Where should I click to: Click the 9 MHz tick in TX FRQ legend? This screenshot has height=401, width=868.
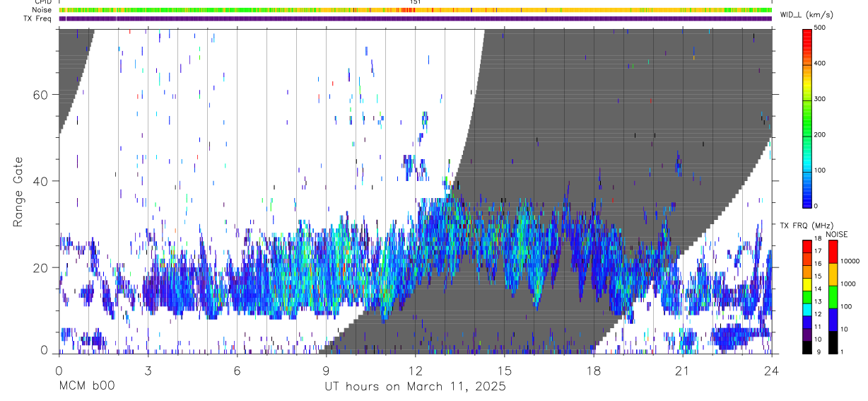(x=817, y=352)
